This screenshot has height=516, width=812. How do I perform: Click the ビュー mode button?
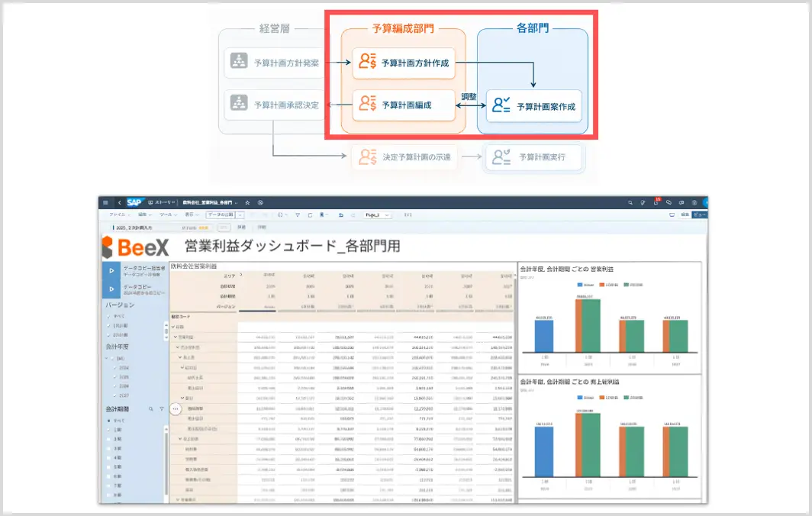point(700,214)
